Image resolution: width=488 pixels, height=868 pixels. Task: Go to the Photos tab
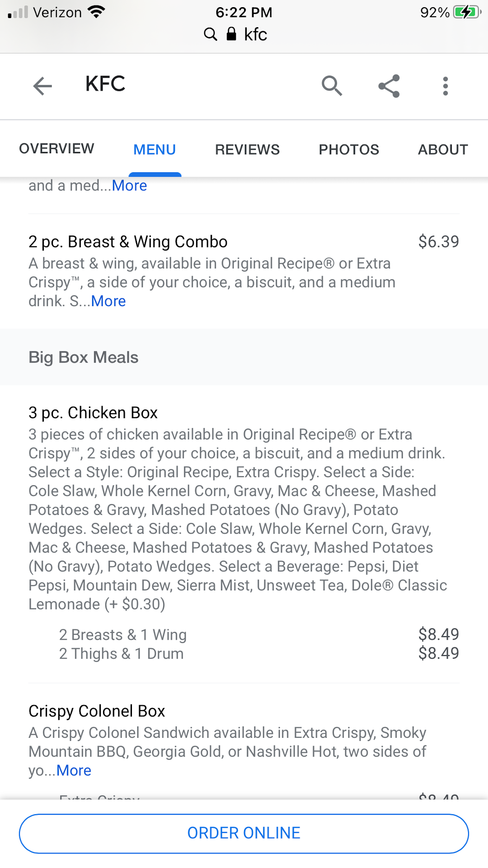point(349,150)
